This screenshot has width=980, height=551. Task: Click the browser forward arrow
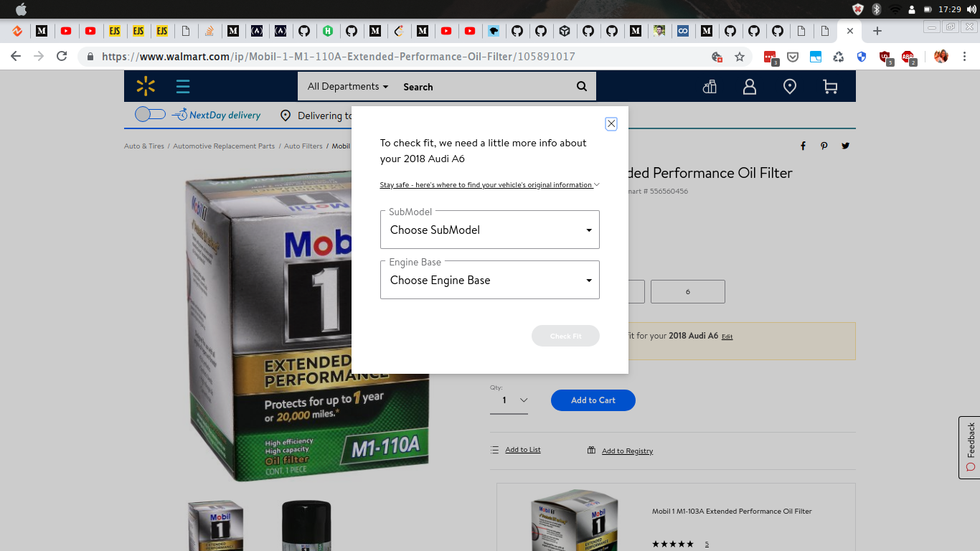coord(39,56)
